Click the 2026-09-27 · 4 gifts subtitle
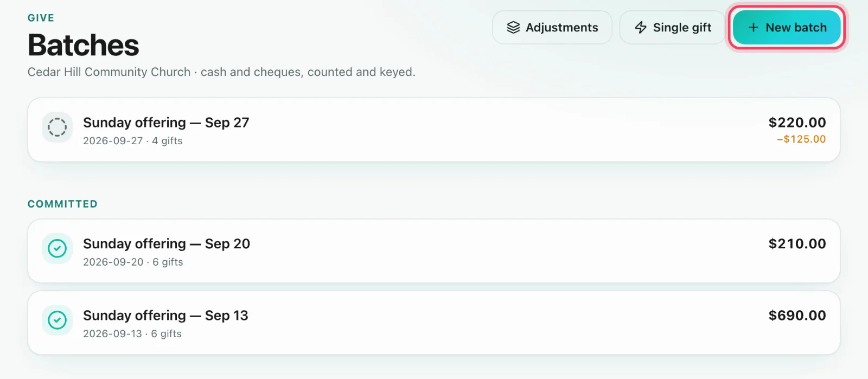 coord(133,141)
